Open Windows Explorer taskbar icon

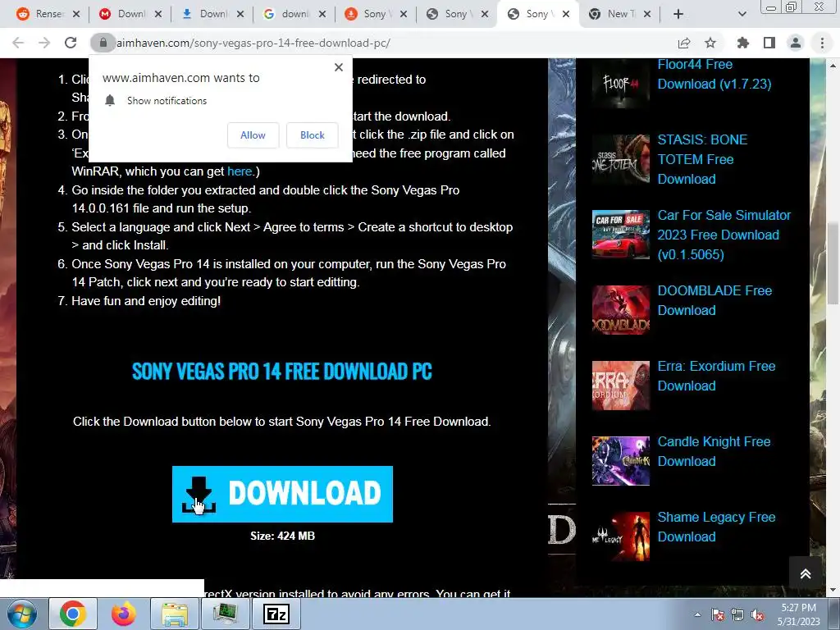point(175,614)
